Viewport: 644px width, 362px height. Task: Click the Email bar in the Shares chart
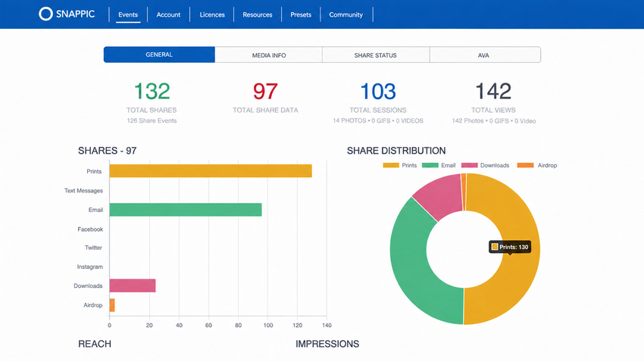point(186,210)
